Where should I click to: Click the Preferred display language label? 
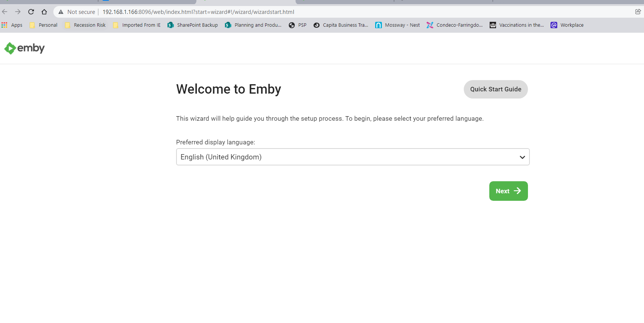click(216, 142)
